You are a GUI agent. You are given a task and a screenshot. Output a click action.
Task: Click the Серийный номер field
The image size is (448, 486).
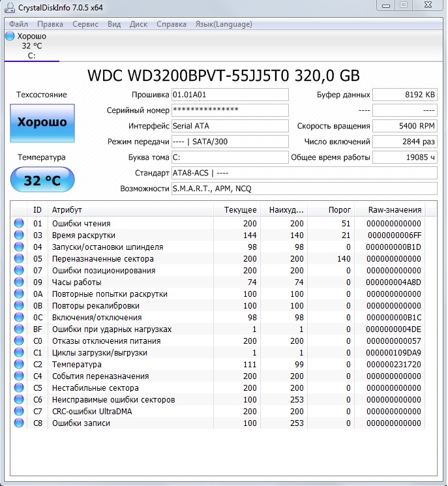coord(230,110)
